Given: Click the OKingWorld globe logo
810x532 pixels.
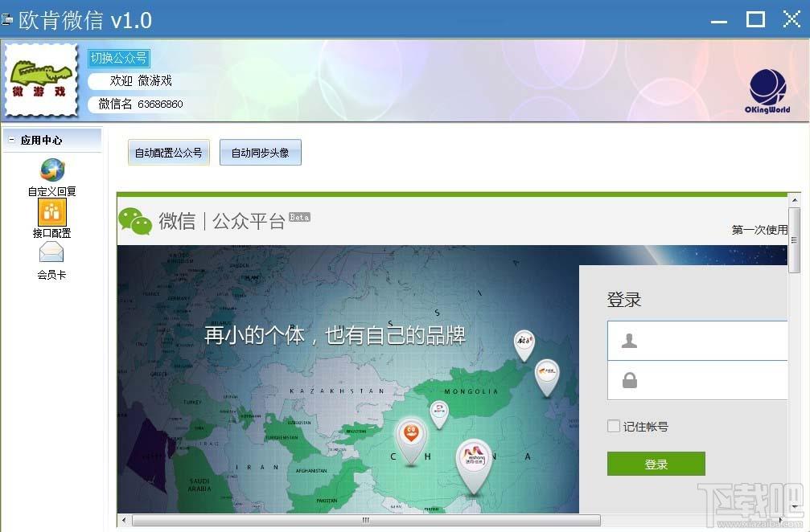Looking at the screenshot, I should tap(767, 92).
